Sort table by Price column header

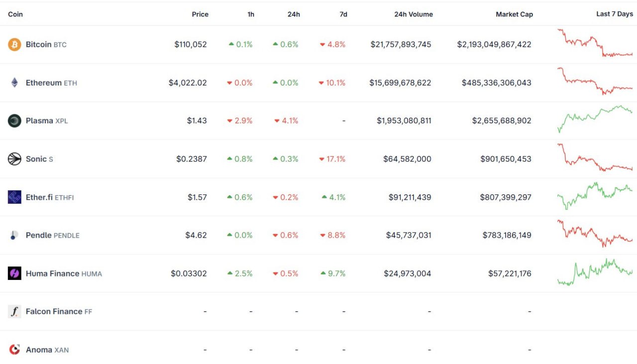200,14
